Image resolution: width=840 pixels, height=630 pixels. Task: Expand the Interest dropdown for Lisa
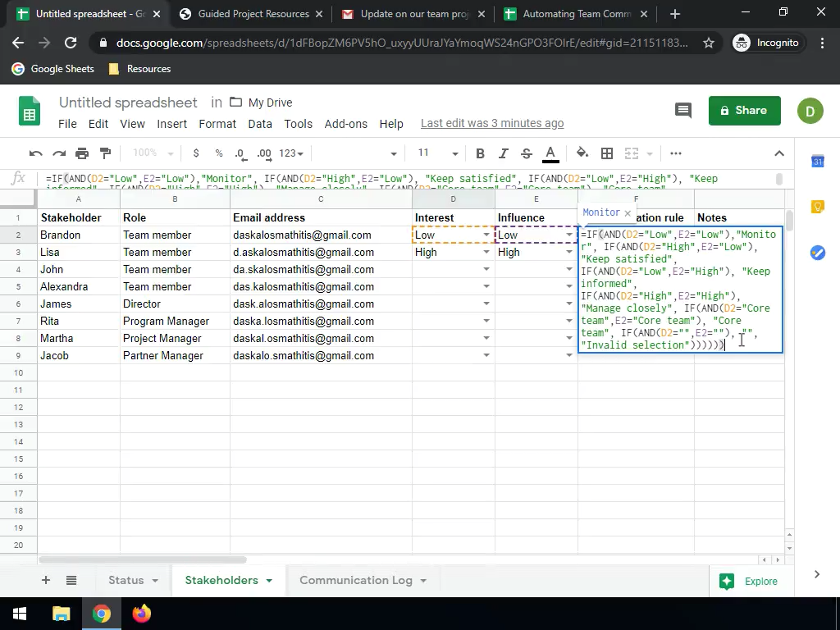[486, 253]
